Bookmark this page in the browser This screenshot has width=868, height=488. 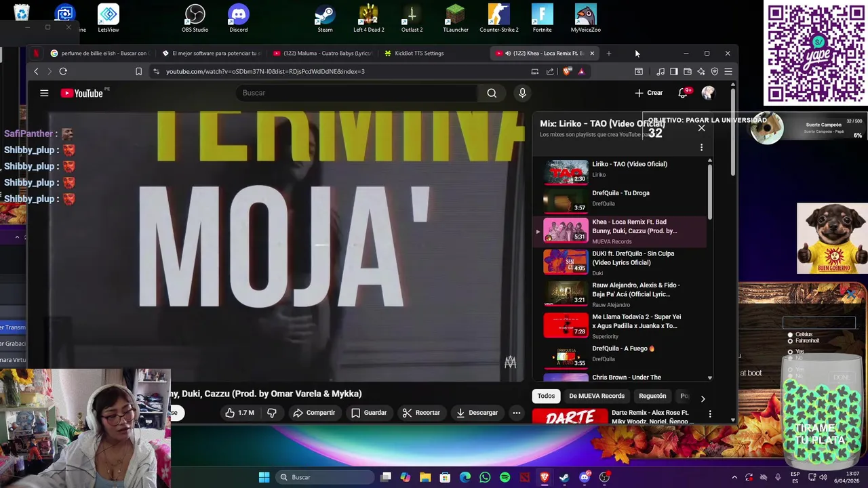tap(138, 71)
